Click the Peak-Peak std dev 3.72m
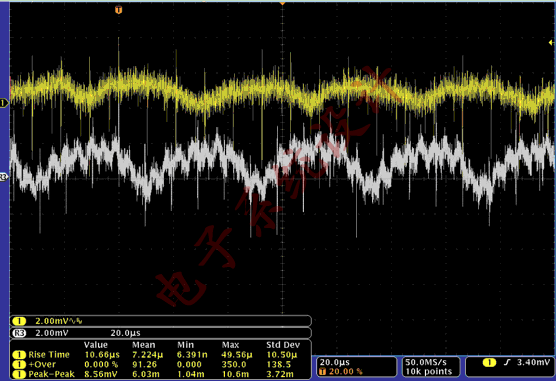The width and height of the screenshot is (556, 381). coord(280,374)
